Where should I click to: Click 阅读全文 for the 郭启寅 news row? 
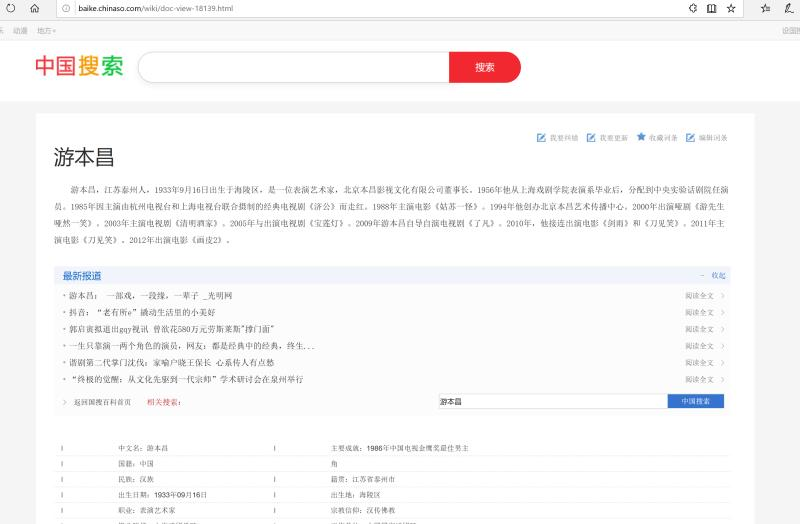tap(699, 330)
